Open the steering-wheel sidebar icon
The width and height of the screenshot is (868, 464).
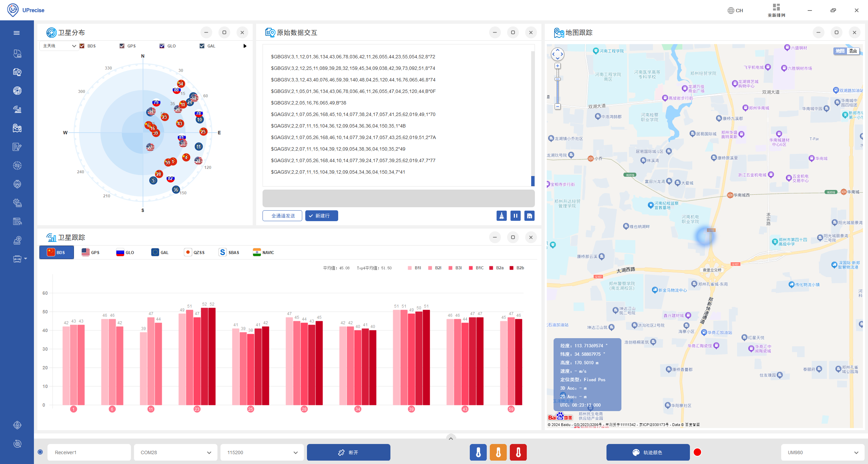tap(17, 184)
